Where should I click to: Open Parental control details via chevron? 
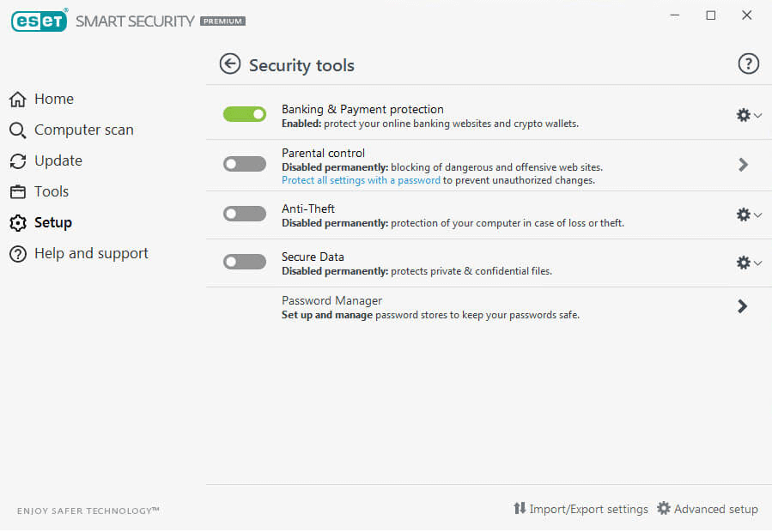tap(742, 164)
